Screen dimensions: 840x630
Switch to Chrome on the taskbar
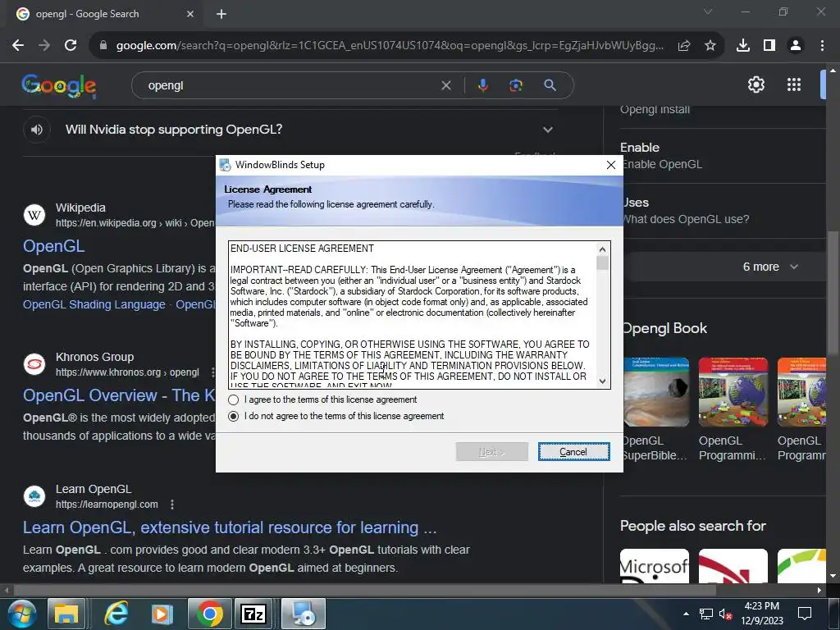tap(209, 614)
